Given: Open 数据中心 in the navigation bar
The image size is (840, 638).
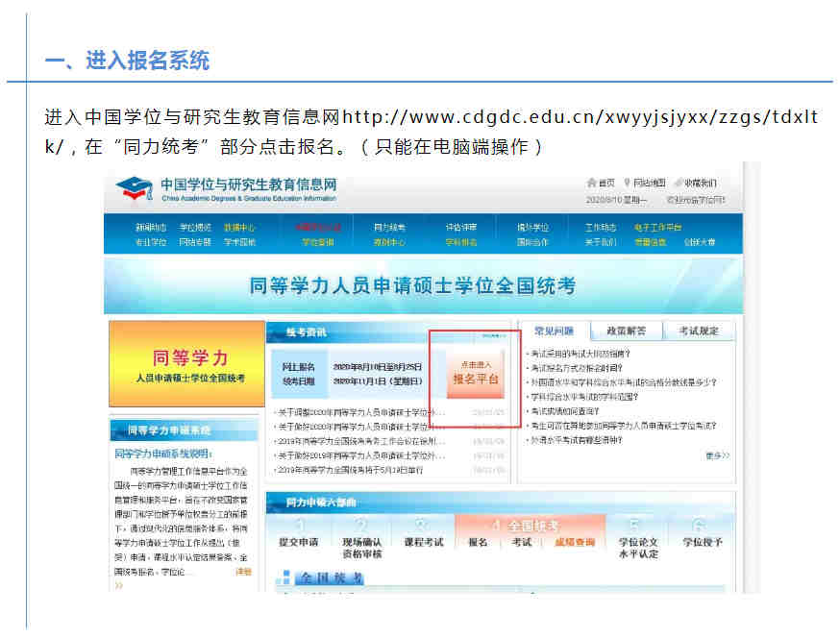Looking at the screenshot, I should [239, 227].
